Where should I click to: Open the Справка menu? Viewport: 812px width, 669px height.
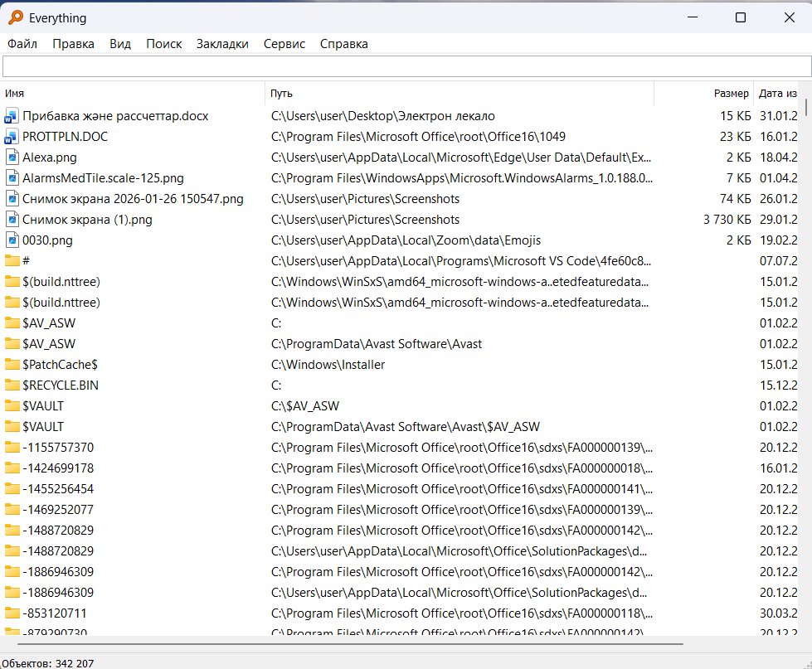pos(344,44)
